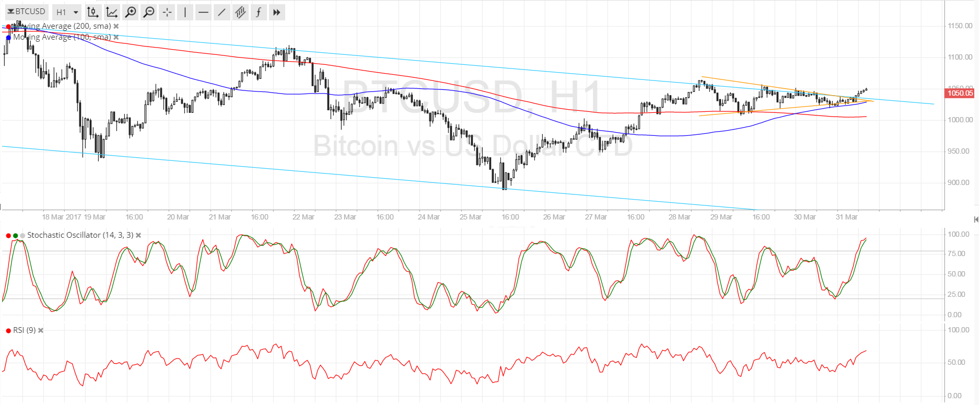The height and width of the screenshot is (405, 980).
Task: Click the line chart style icon
Action: click(111, 12)
